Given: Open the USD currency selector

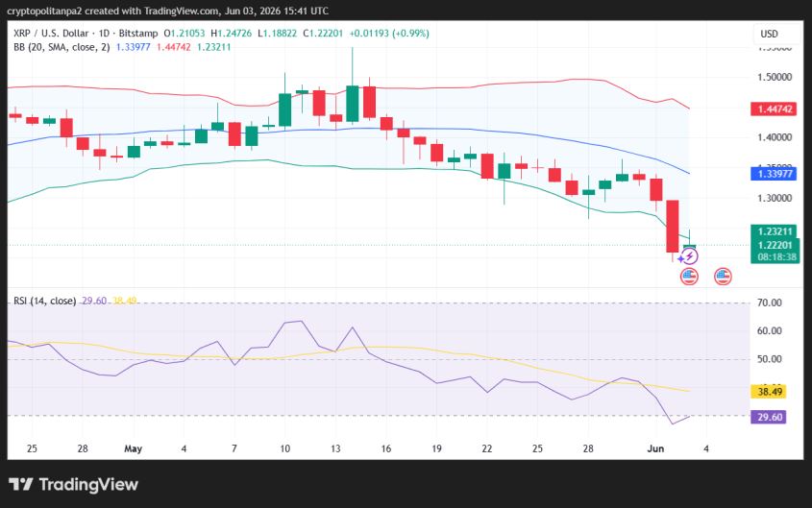Looking at the screenshot, I should tap(769, 35).
